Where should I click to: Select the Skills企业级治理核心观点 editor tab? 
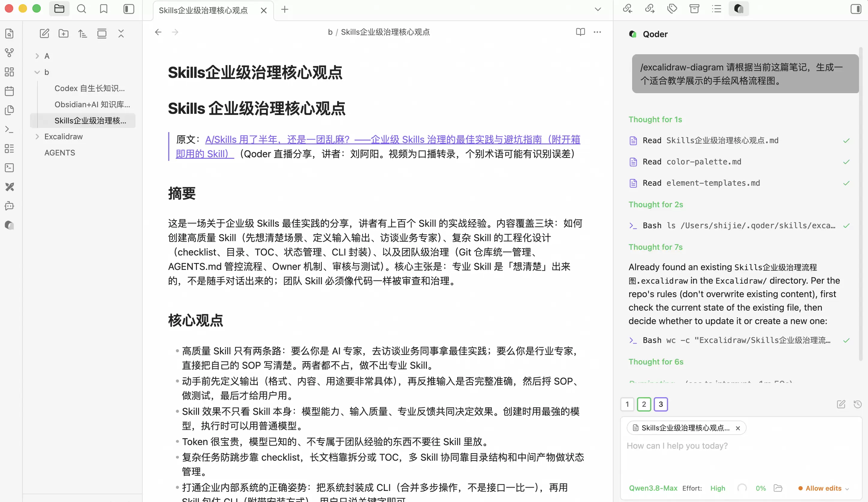(x=203, y=10)
